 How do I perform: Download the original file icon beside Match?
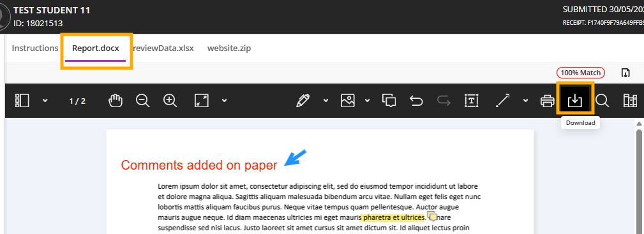point(625,73)
